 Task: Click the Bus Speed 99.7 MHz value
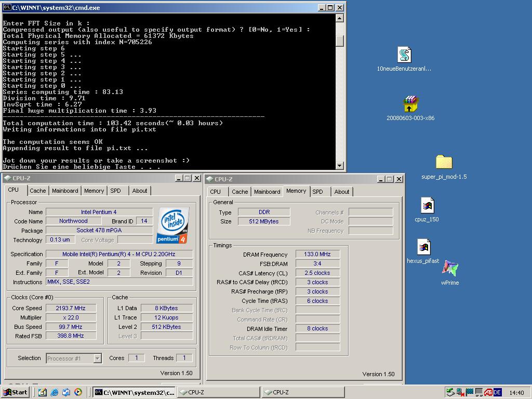click(x=71, y=327)
